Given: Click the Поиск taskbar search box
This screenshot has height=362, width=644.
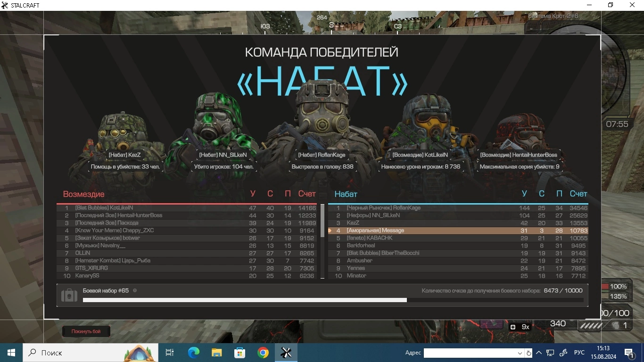Looking at the screenshot, I should click(x=91, y=353).
